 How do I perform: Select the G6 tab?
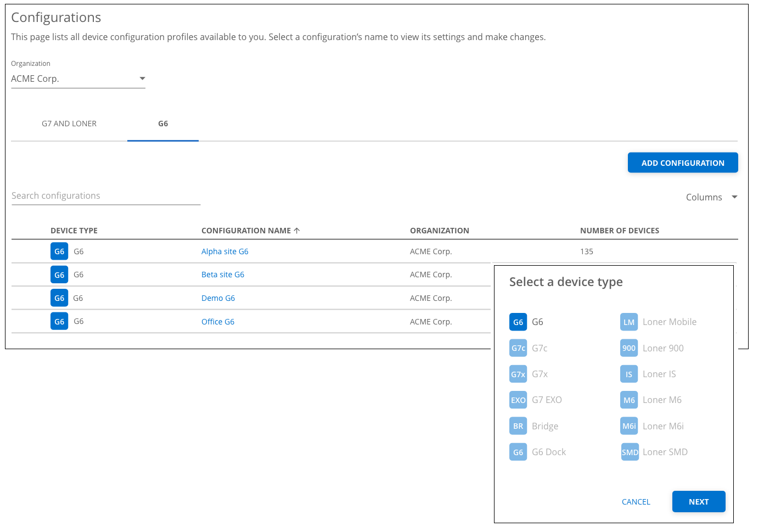(x=163, y=124)
